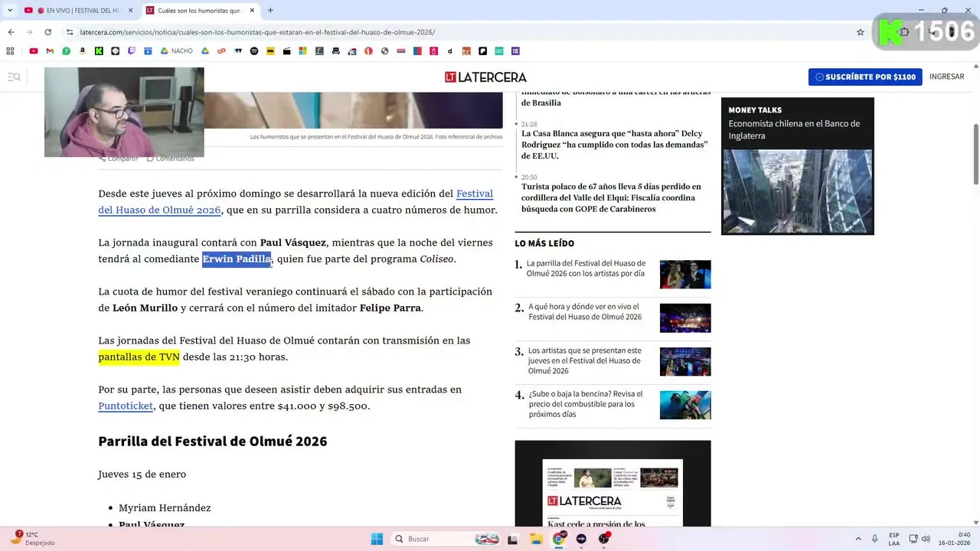Go back to previous page

[x=11, y=32]
